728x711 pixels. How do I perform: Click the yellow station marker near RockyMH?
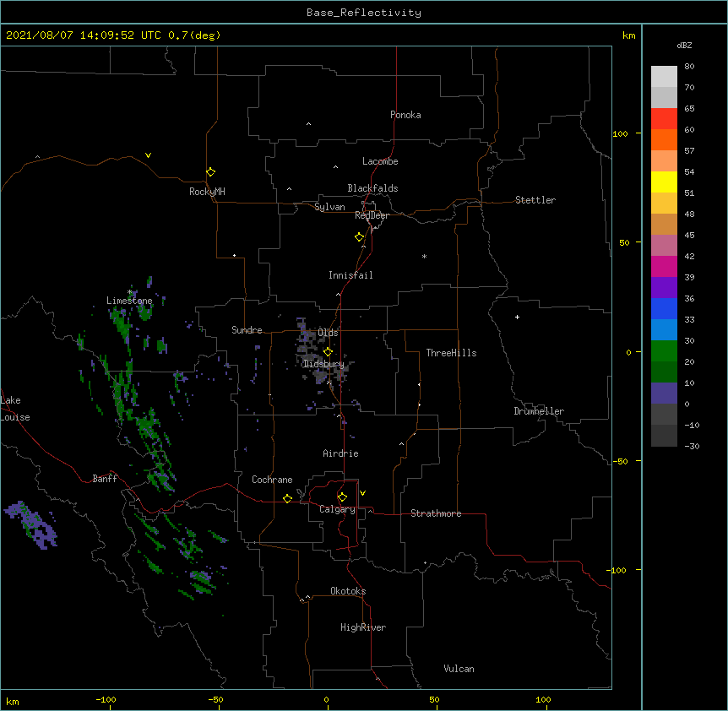(x=211, y=172)
